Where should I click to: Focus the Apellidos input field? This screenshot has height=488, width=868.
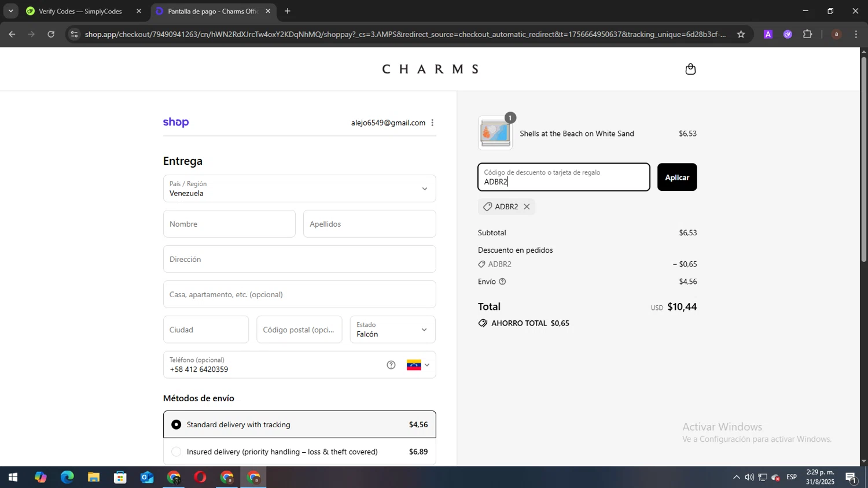(x=369, y=224)
